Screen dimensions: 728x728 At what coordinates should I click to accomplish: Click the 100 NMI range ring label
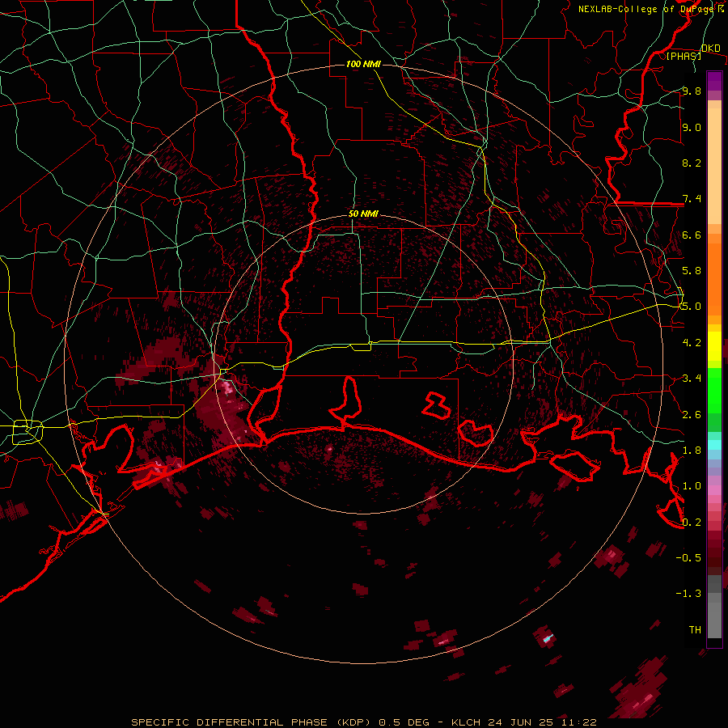pos(363,64)
